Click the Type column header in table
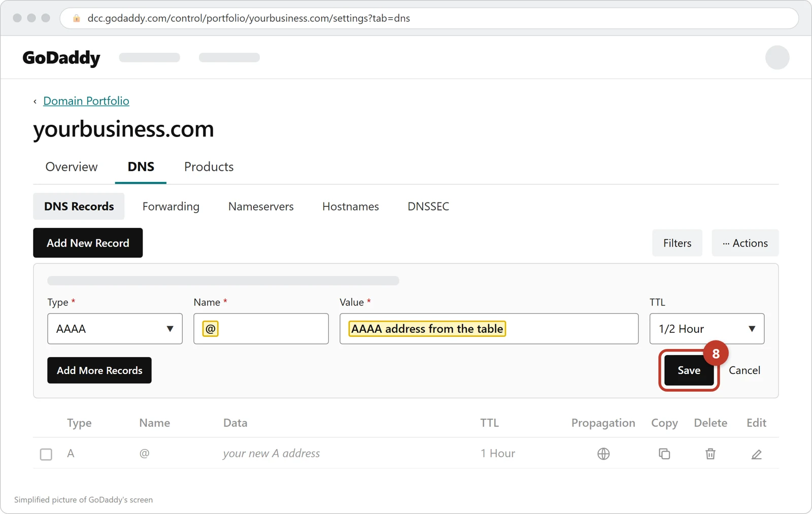This screenshot has height=514, width=812. 79,423
